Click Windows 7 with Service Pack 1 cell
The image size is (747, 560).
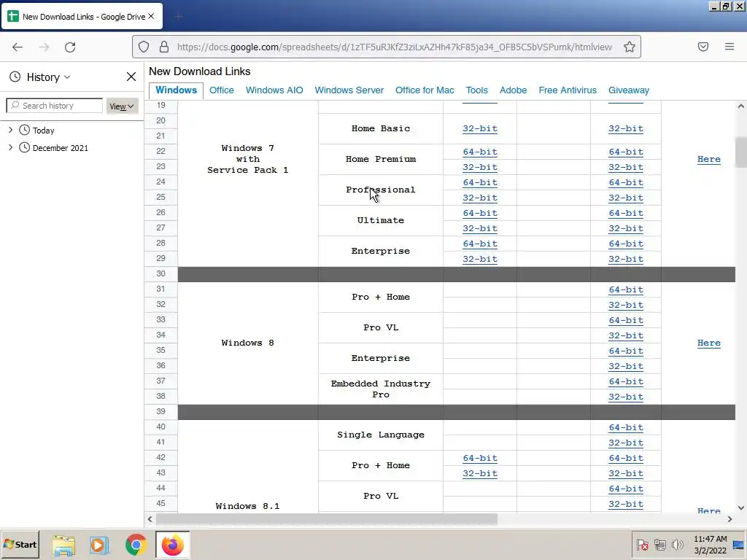[x=248, y=159]
